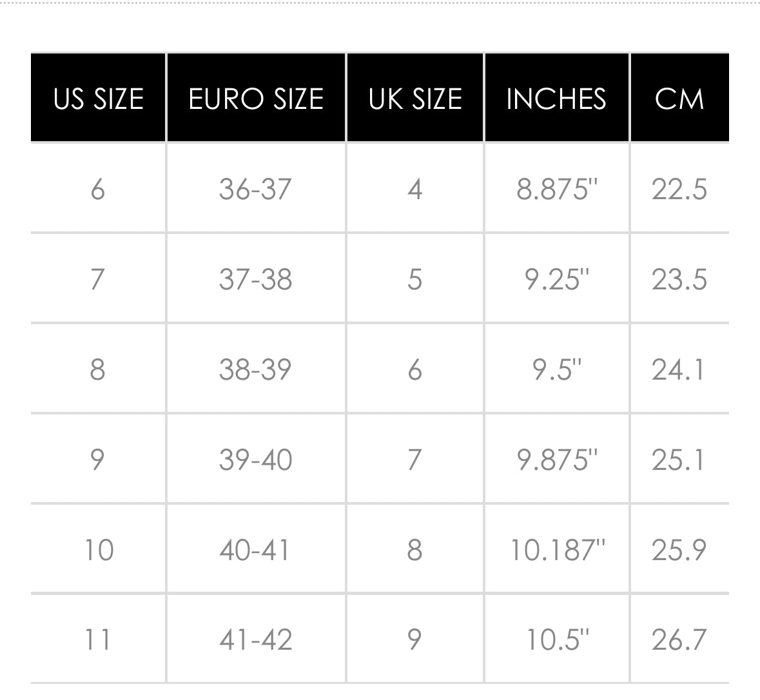This screenshot has width=760, height=700.
Task: Click the UK SIZE column header
Action: click(415, 99)
